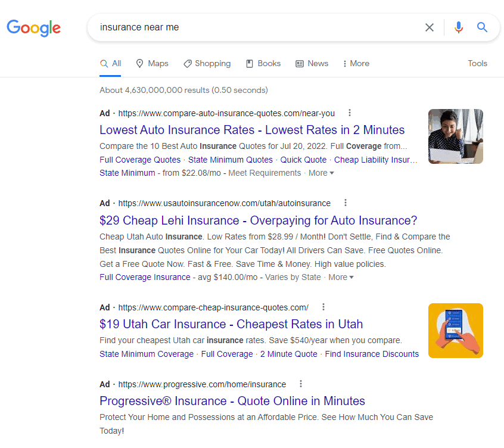Open the Tools search options

[477, 63]
